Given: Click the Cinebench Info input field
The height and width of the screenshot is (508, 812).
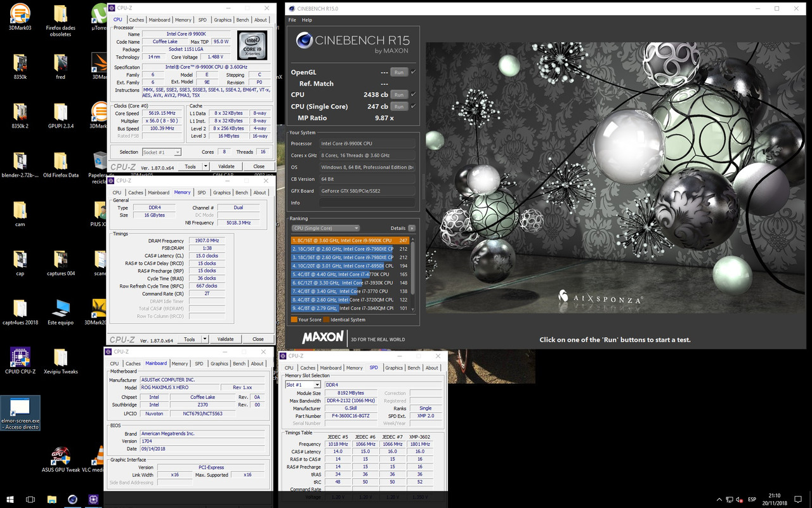Looking at the screenshot, I should coord(367,203).
